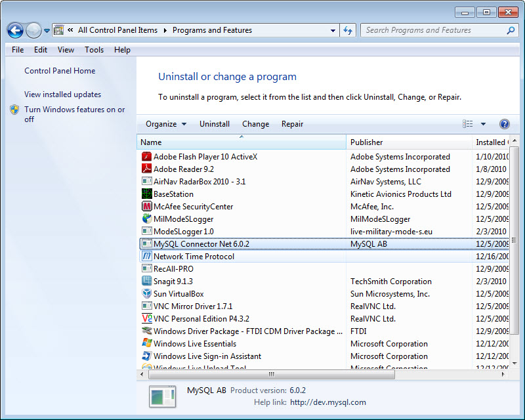
Task: Click the McAfee SecurityCenter icon
Action: [146, 206]
